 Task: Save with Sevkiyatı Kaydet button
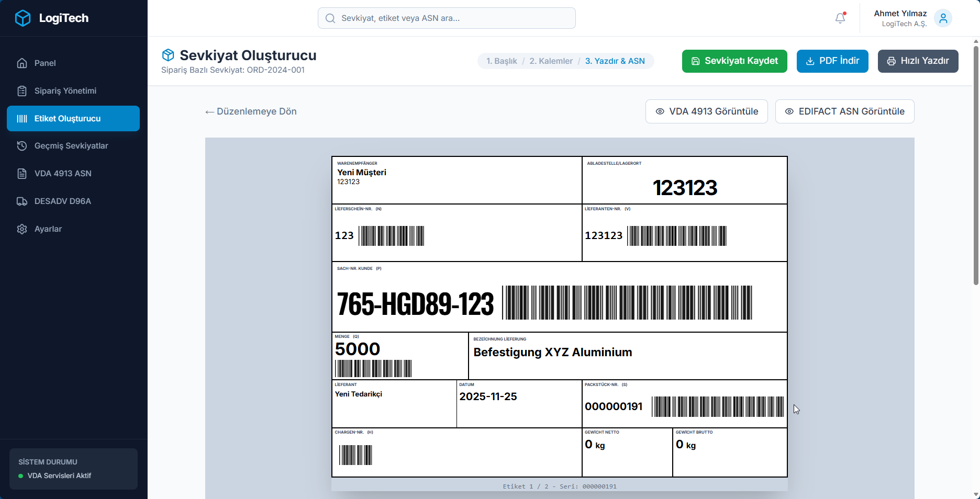coord(734,61)
